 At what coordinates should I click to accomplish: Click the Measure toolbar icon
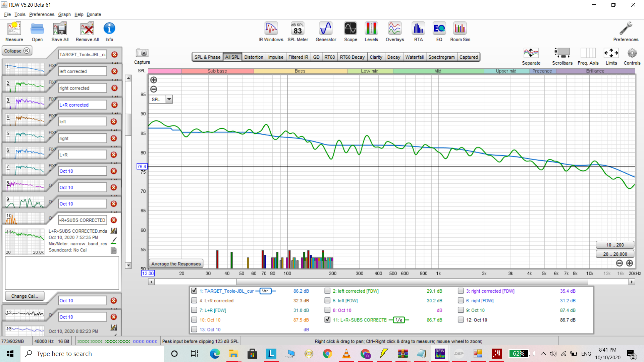pos(14,32)
